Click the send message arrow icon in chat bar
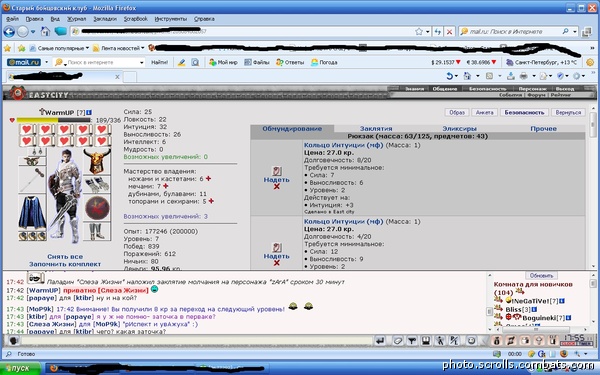This screenshot has height=375, width=600. (x=380, y=341)
